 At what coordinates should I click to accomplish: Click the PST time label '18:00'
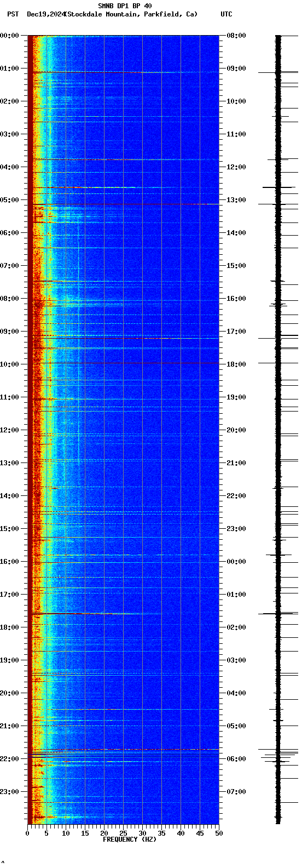point(9,627)
